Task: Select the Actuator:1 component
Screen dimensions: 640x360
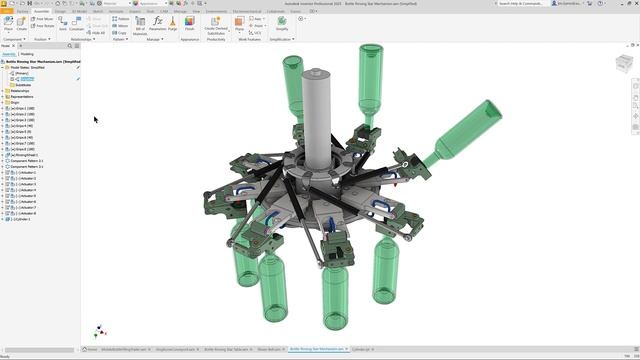Action: coord(25,173)
